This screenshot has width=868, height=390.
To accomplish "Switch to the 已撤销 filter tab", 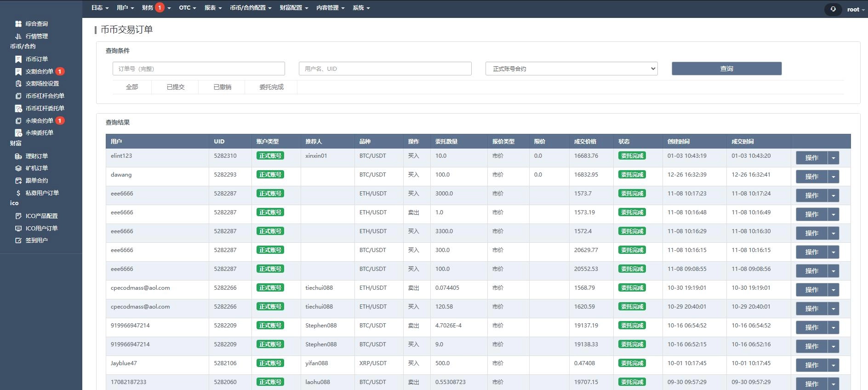I will pyautogui.click(x=222, y=87).
